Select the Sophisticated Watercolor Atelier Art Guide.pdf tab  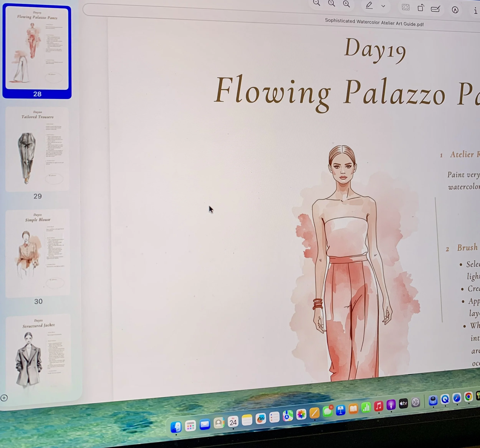[x=374, y=22]
